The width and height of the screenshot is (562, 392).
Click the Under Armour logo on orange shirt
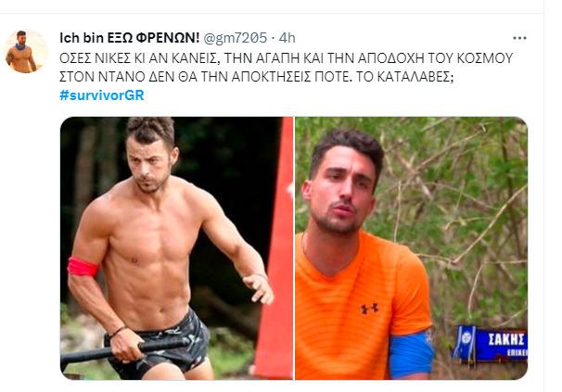coord(369,309)
